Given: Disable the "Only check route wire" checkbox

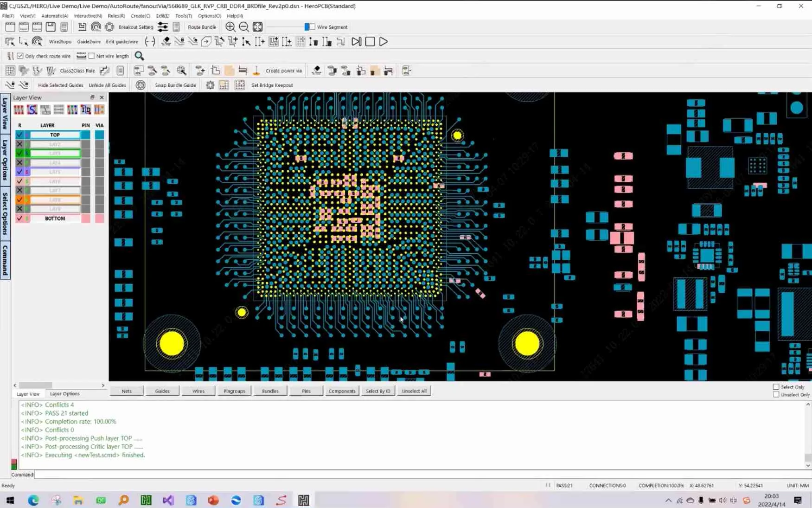Looking at the screenshot, I should [20, 56].
